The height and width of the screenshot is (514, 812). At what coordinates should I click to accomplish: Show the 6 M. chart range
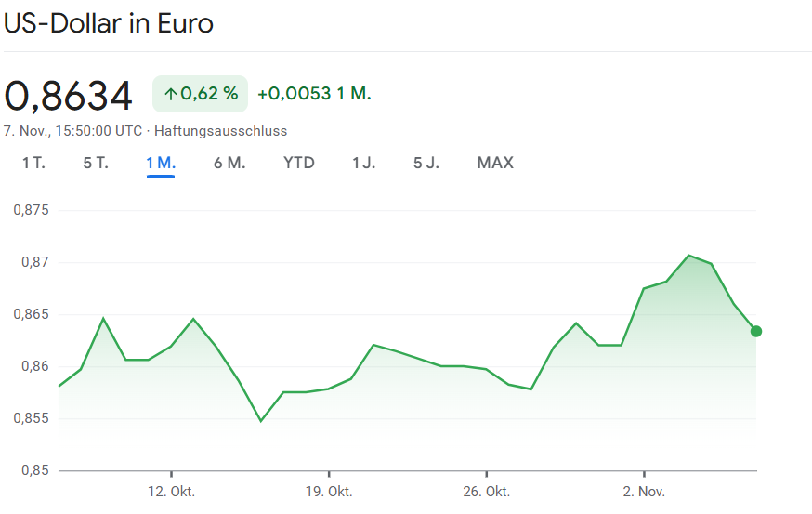click(x=229, y=164)
